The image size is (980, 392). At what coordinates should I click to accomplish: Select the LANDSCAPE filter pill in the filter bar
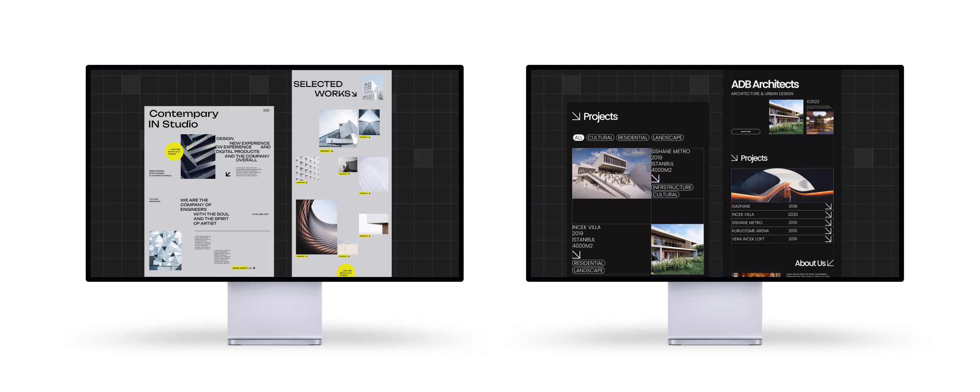click(667, 138)
